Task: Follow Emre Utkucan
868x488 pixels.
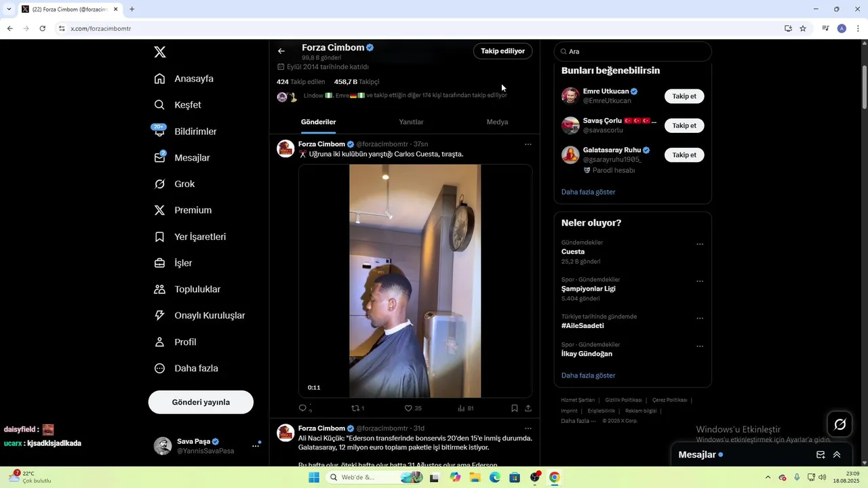Action: pyautogui.click(x=684, y=96)
